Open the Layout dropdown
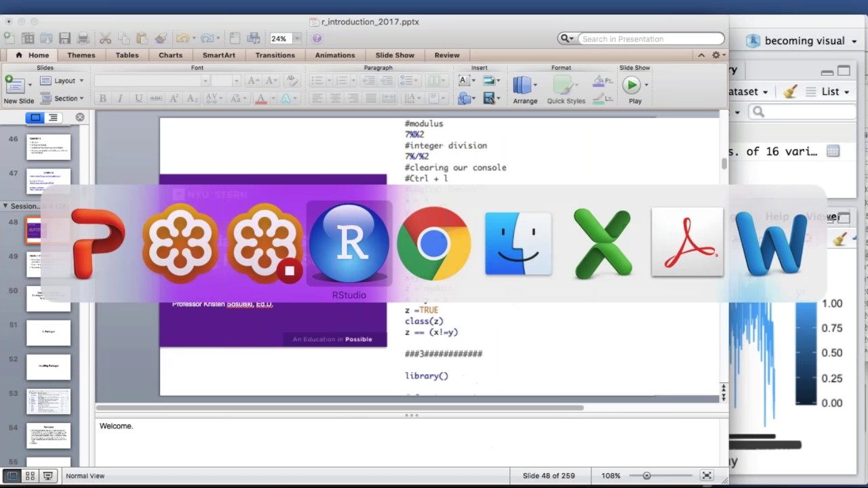 (62, 81)
